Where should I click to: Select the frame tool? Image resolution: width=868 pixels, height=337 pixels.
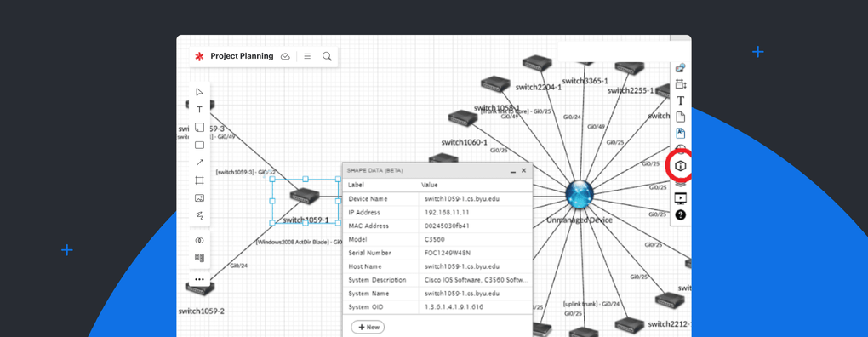coord(199,180)
